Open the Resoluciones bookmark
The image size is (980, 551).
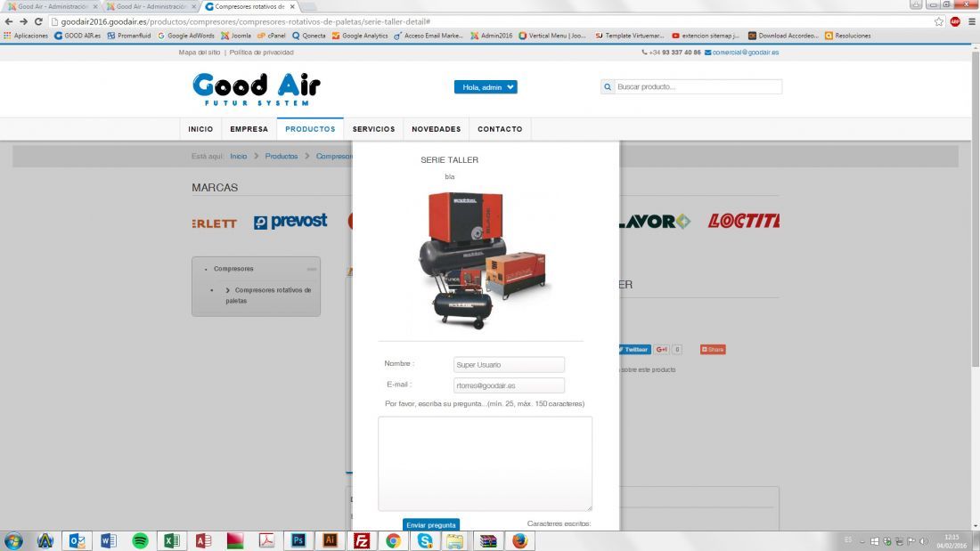848,36
